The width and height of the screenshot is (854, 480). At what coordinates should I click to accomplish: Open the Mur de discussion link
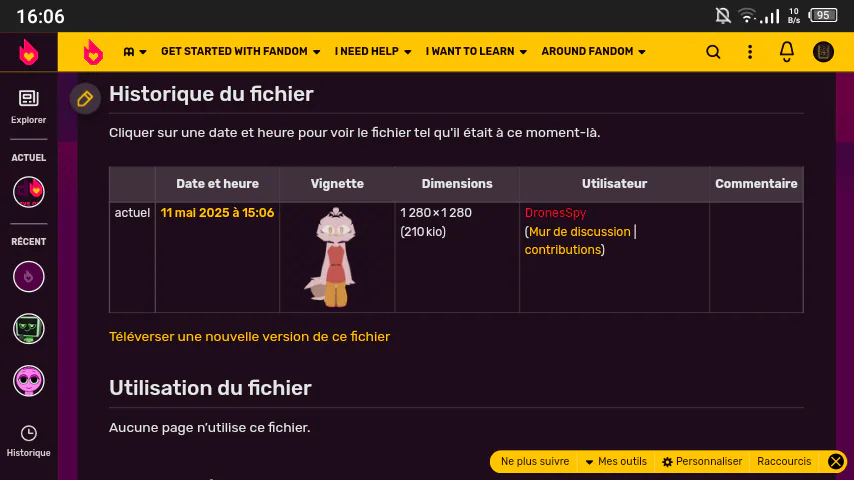[x=580, y=232]
